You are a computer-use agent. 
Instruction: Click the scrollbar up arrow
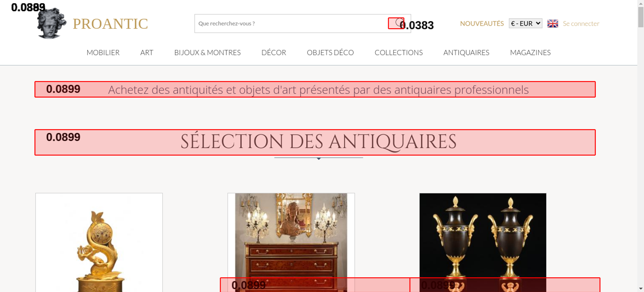[641, 3]
